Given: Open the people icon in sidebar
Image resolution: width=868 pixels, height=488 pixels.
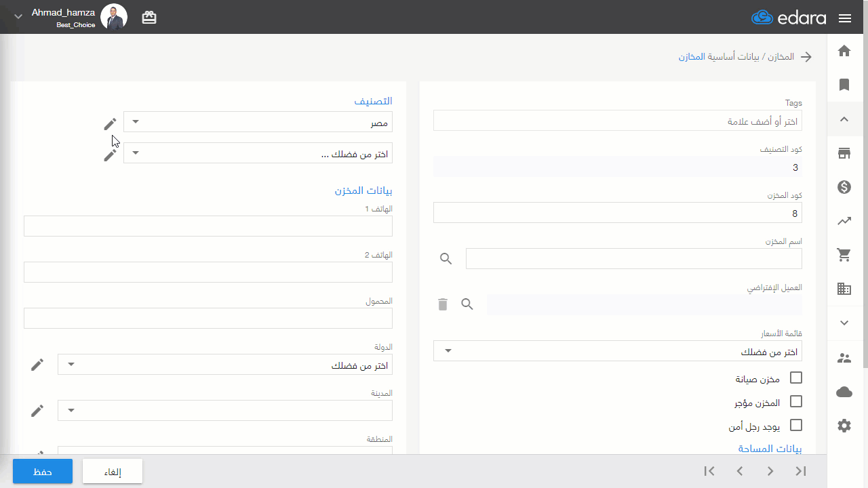Looking at the screenshot, I should click(x=844, y=358).
